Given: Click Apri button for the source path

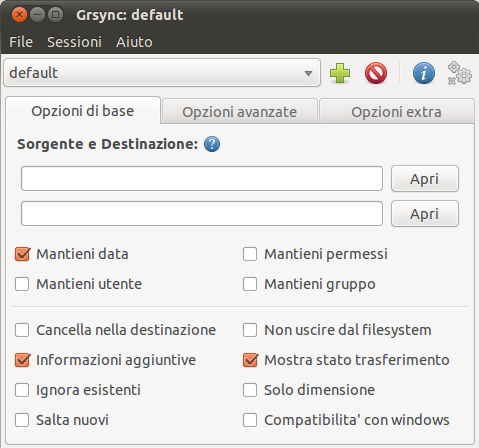Looking at the screenshot, I should tap(425, 179).
